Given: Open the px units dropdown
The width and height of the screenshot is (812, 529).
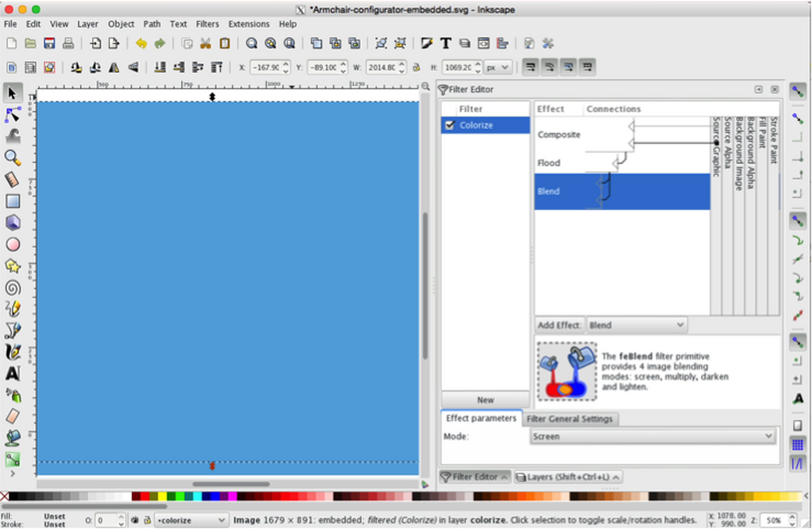Looking at the screenshot, I should (x=498, y=67).
